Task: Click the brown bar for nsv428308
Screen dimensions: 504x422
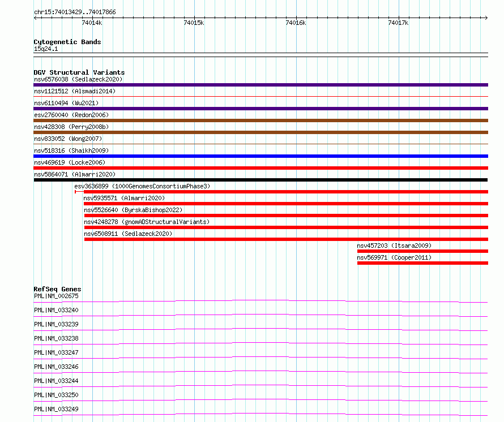Action: click(x=260, y=132)
